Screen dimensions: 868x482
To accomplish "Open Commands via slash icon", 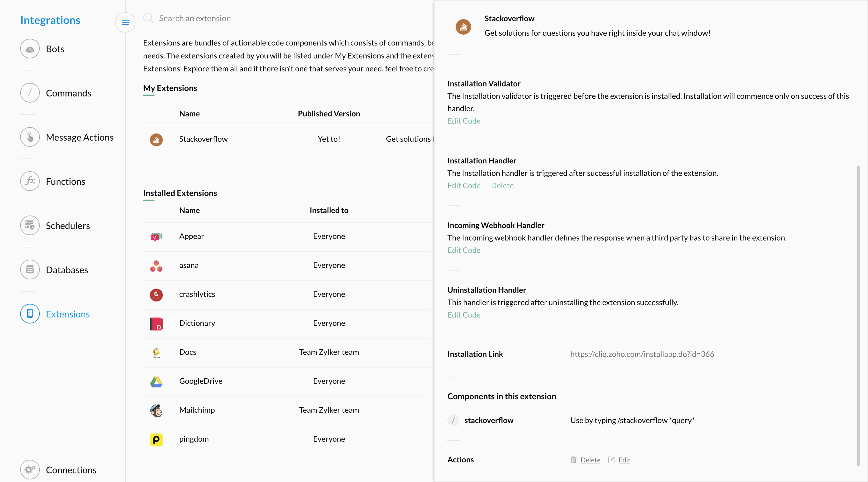I will click(30, 93).
